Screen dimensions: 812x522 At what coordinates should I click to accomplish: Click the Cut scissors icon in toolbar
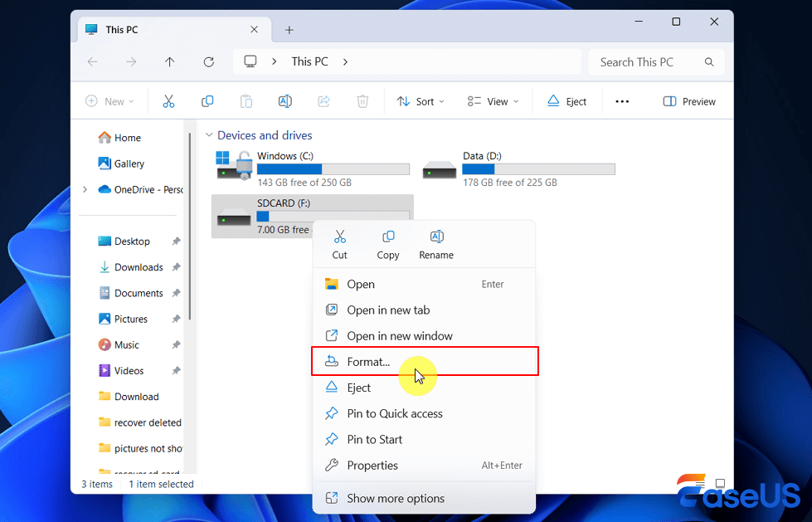[x=168, y=101]
